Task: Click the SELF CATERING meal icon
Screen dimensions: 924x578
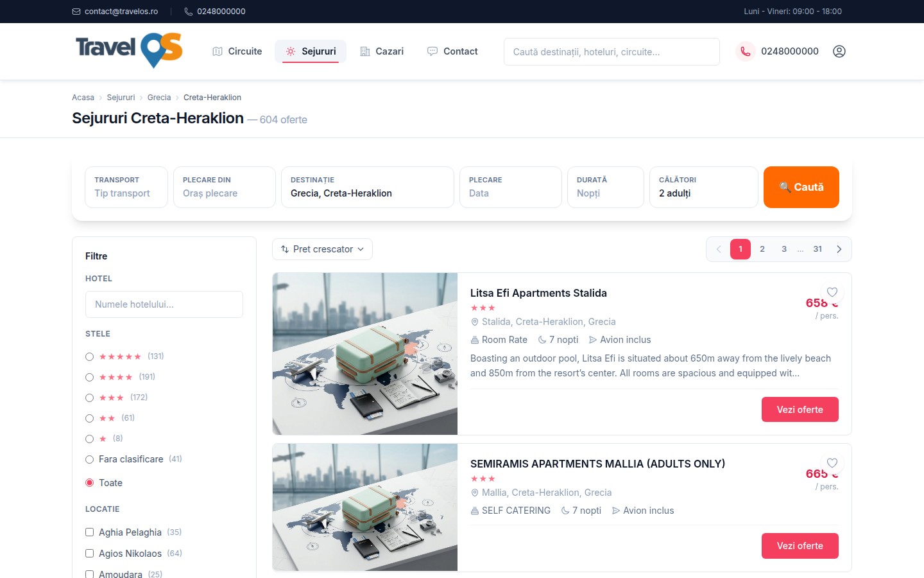Action: click(475, 511)
